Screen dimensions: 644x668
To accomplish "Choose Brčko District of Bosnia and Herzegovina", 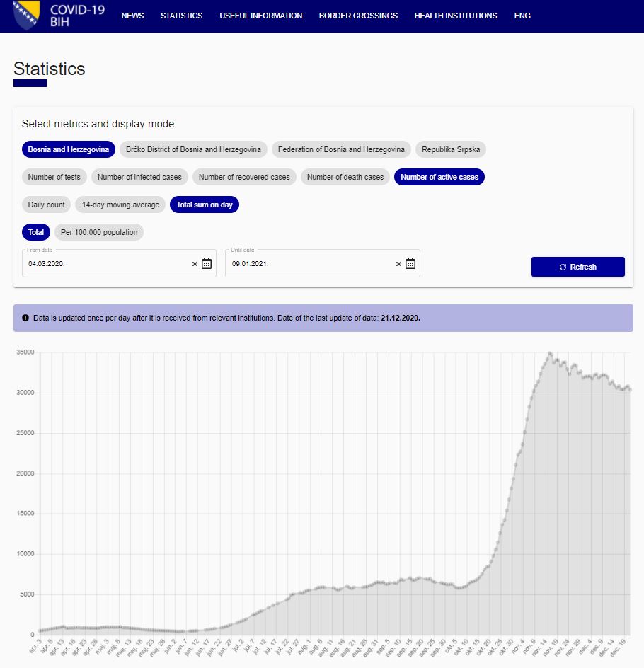I will (193, 149).
